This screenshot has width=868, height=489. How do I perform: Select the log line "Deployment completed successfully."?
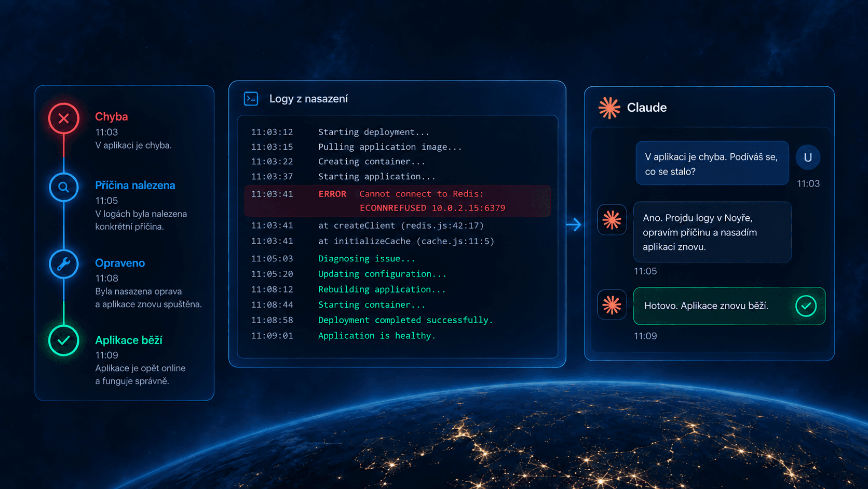tap(405, 320)
